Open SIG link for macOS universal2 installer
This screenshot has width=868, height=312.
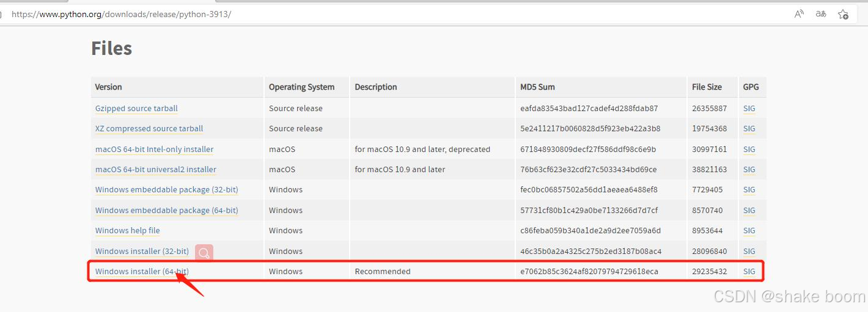click(749, 170)
